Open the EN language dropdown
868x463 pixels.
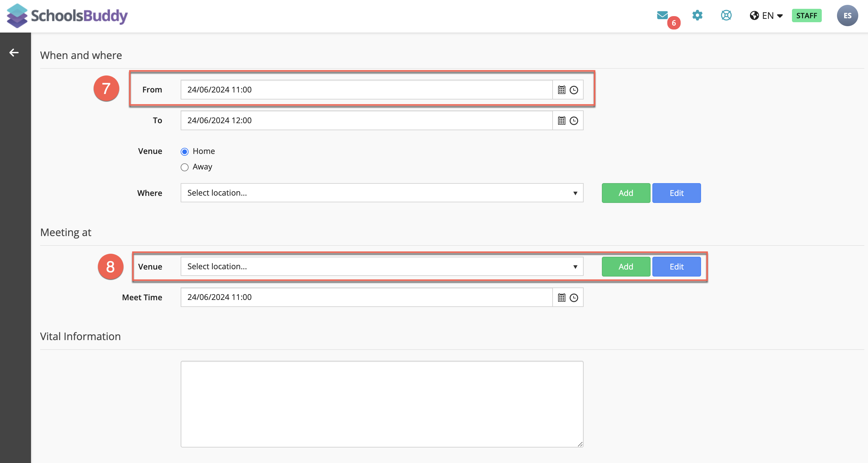click(x=772, y=16)
